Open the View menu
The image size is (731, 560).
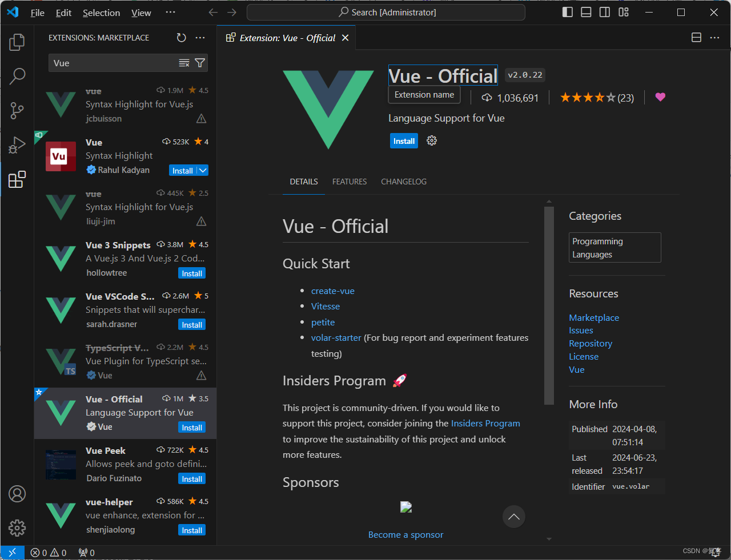coord(141,13)
